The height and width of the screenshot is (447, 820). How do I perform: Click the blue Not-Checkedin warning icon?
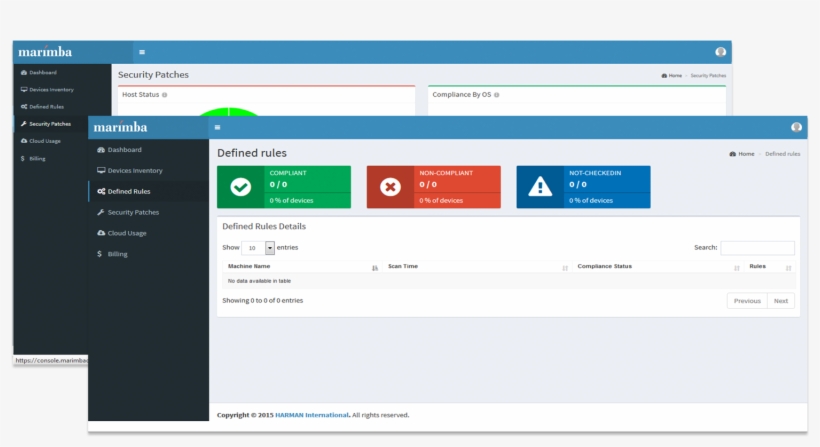(541, 187)
